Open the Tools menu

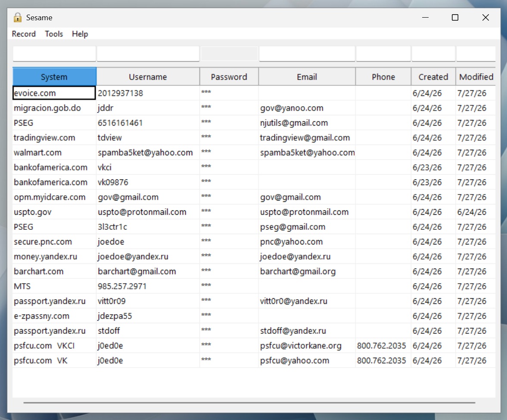tap(54, 34)
